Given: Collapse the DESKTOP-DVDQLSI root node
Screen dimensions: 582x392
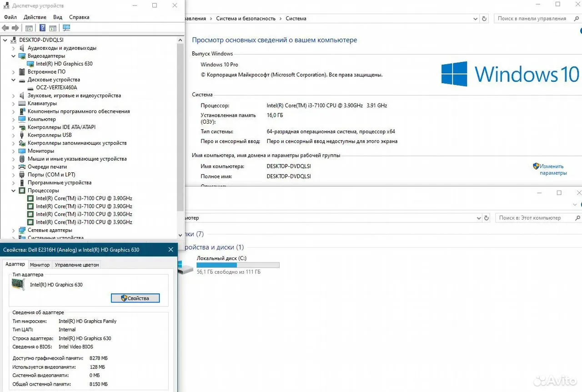Looking at the screenshot, I should tap(5, 40).
